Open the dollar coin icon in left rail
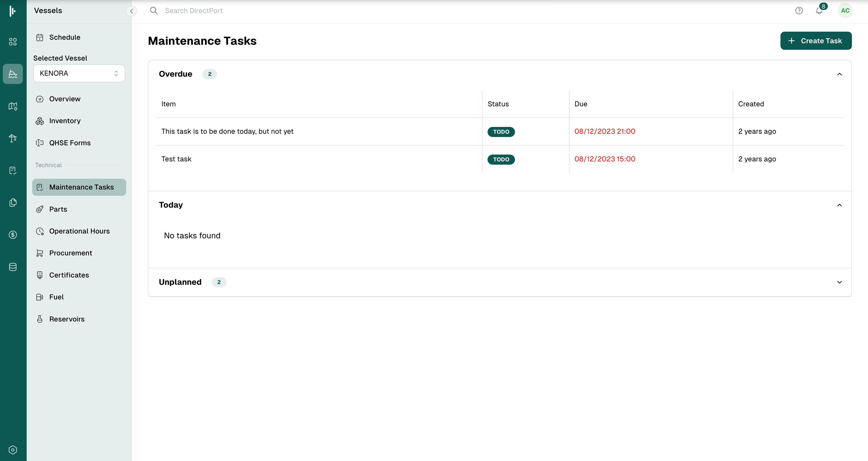Image resolution: width=868 pixels, height=461 pixels. 13,235
